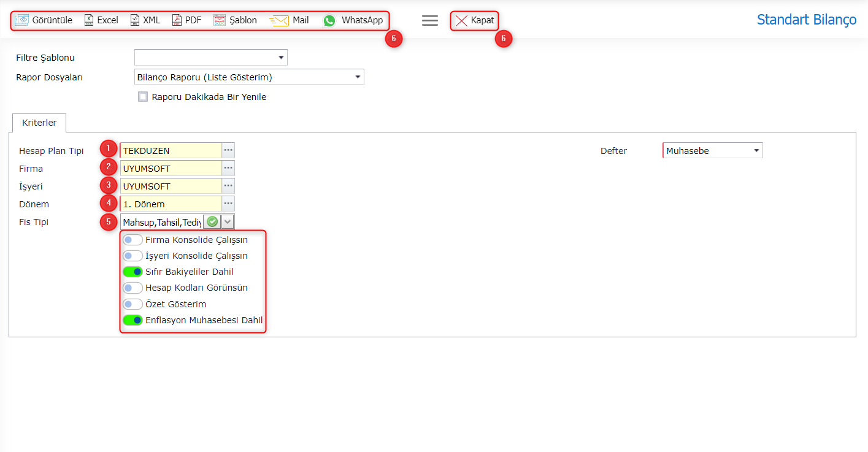
Task: Open İşyeri lookup ellipsis button
Action: 228,186
